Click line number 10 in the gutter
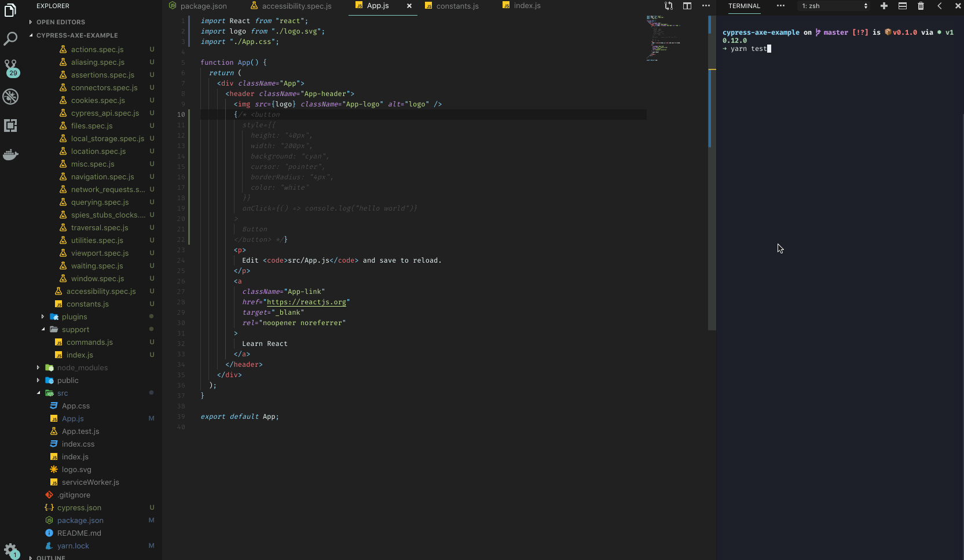Screen dimensions: 964x560 (x=181, y=115)
